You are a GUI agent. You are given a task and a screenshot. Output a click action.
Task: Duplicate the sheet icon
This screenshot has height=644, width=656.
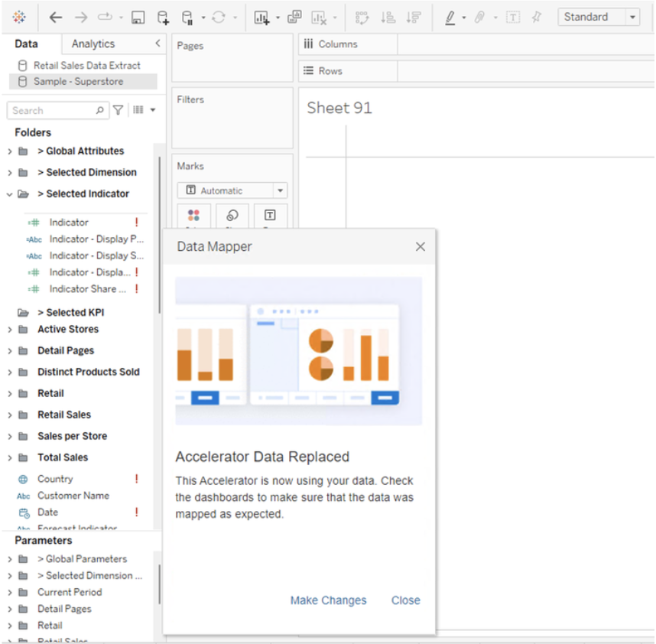[x=294, y=17]
